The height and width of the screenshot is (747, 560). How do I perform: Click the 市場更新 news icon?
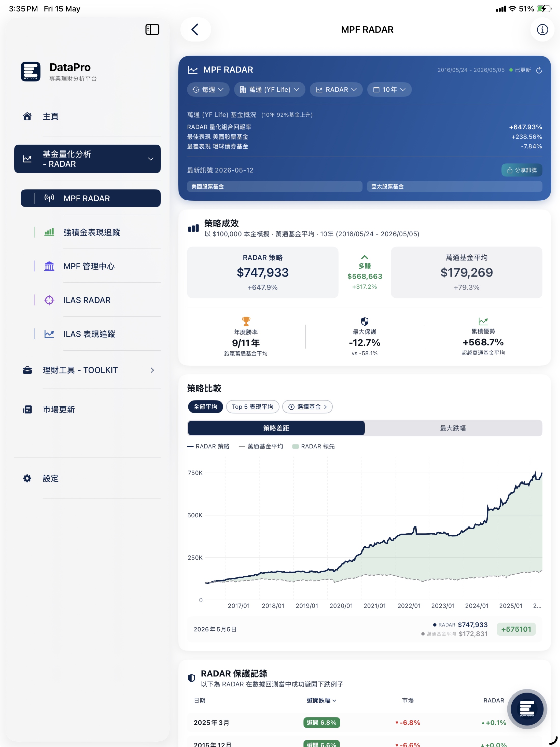[x=27, y=409]
